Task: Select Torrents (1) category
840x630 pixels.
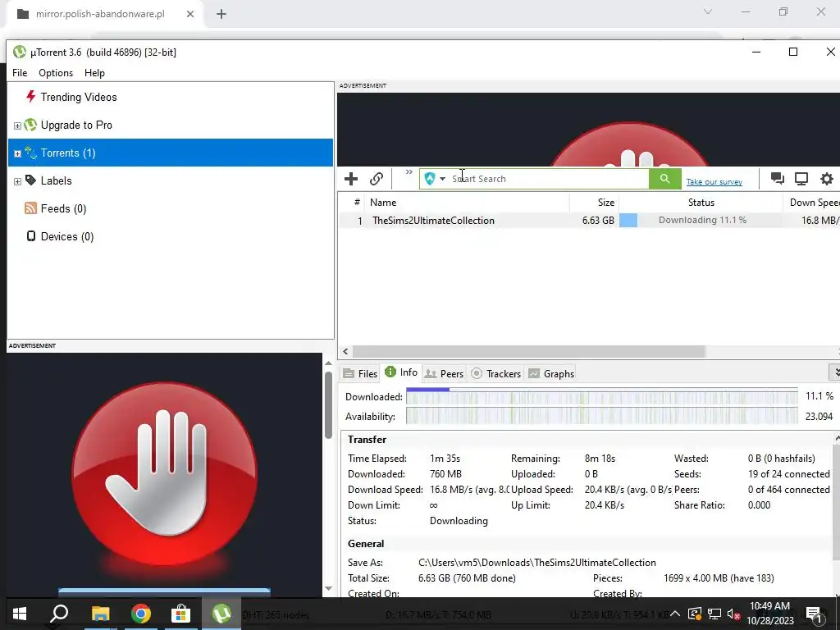Action: [x=171, y=153]
